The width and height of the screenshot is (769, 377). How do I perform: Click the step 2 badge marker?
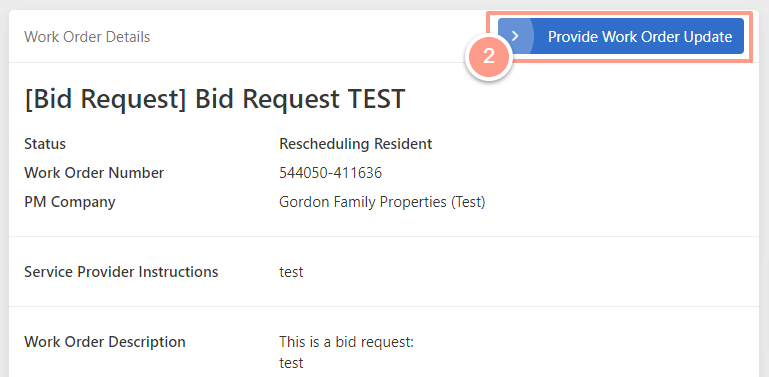(489, 56)
